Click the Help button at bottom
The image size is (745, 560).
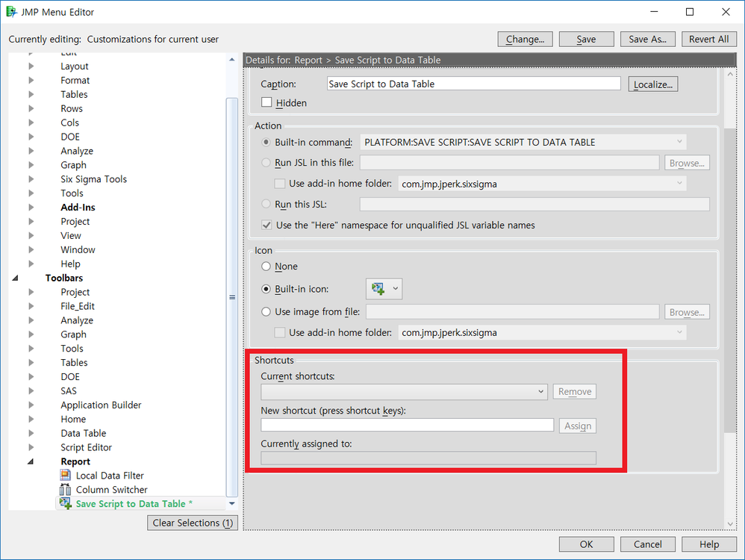click(x=709, y=544)
